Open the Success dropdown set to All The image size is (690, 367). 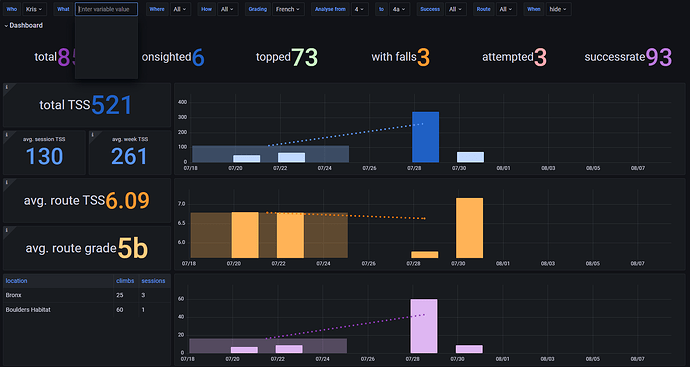click(455, 9)
